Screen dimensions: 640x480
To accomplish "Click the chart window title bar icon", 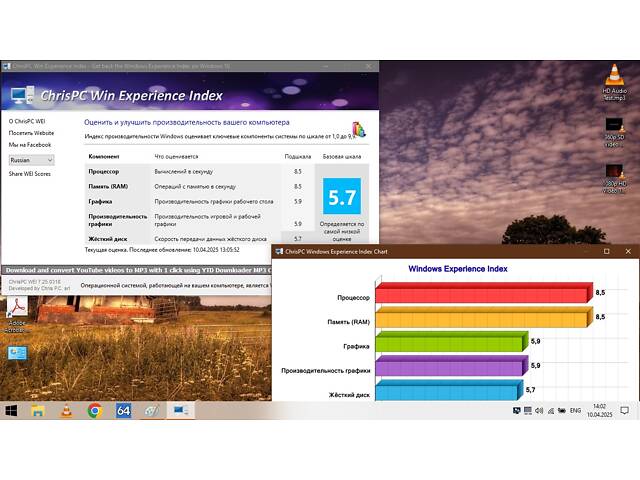I will (279, 251).
